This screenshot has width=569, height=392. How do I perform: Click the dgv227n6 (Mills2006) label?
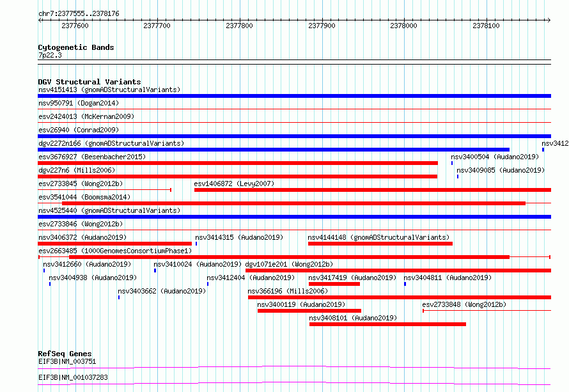[x=77, y=170]
